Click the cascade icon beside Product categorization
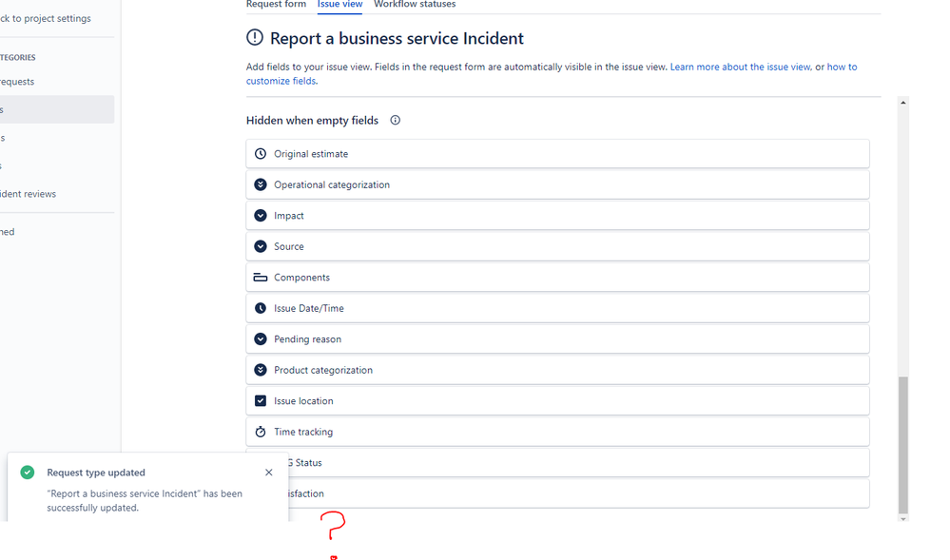 (x=261, y=370)
